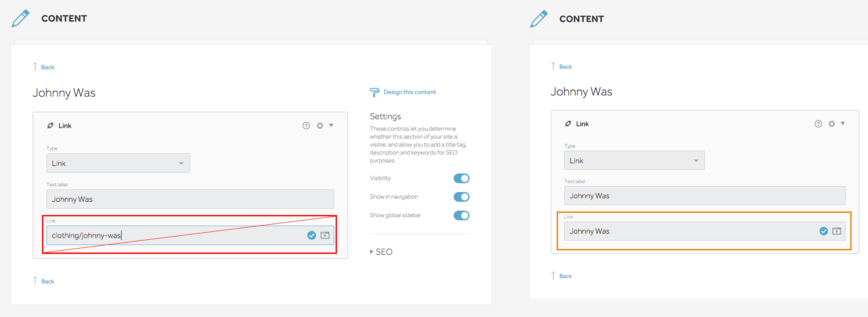Open the Design this content link
This screenshot has width=868, height=317.
tap(409, 92)
